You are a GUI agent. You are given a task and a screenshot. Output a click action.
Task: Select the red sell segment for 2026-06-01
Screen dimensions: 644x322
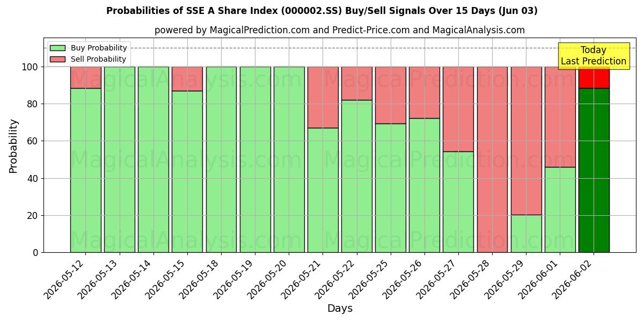point(560,117)
